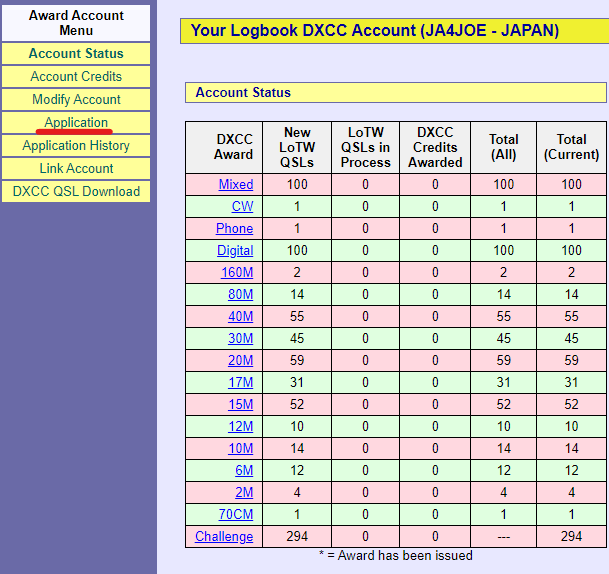Click New LoTW QSLs value 2 for 160M

coord(297,272)
